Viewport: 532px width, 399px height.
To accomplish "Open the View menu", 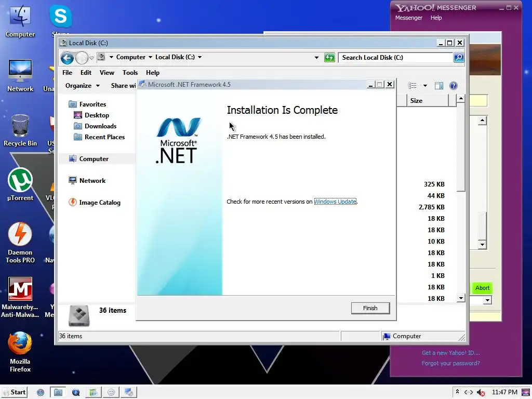I will coord(107,73).
